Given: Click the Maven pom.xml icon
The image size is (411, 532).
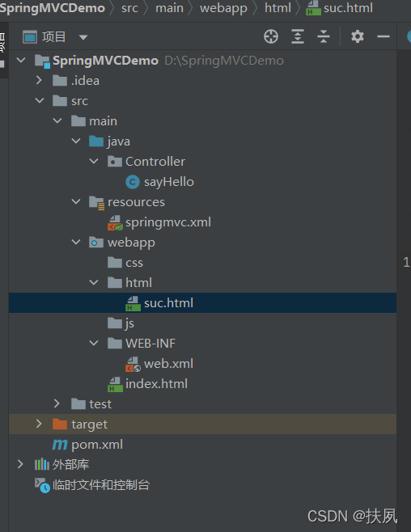Looking at the screenshot, I should coord(60,445).
